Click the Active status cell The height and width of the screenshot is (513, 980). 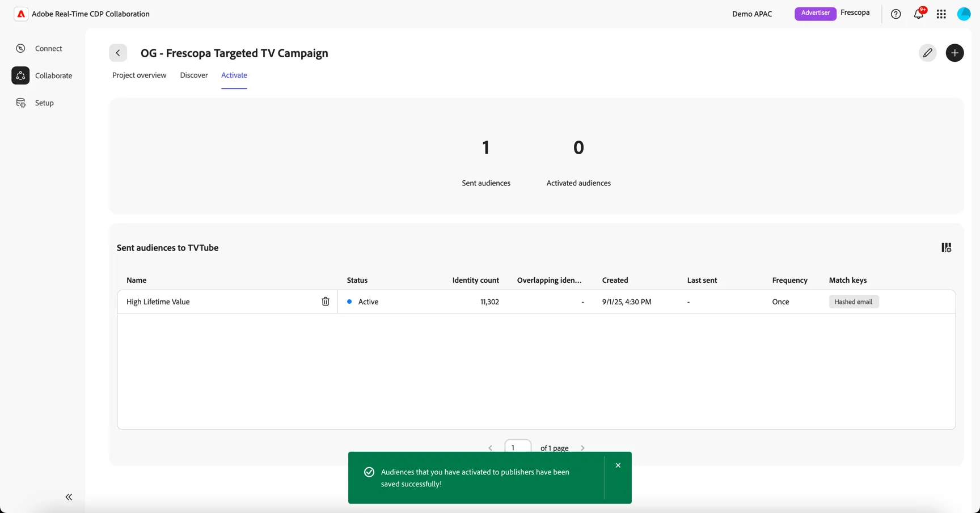click(363, 302)
